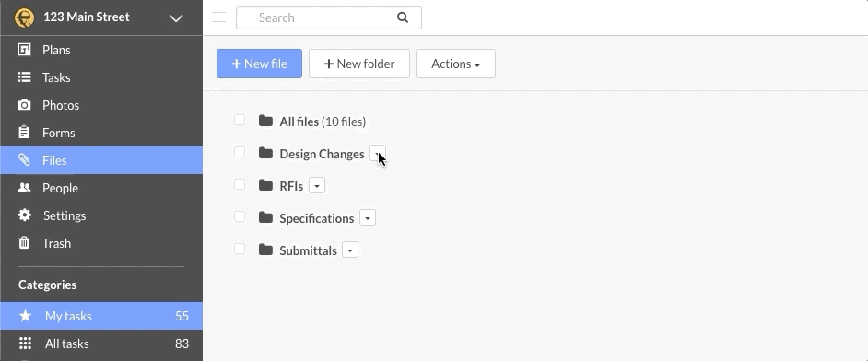Screen dimensions: 868x361
Task: Tick the RFIs folder checkbox
Action: click(240, 184)
